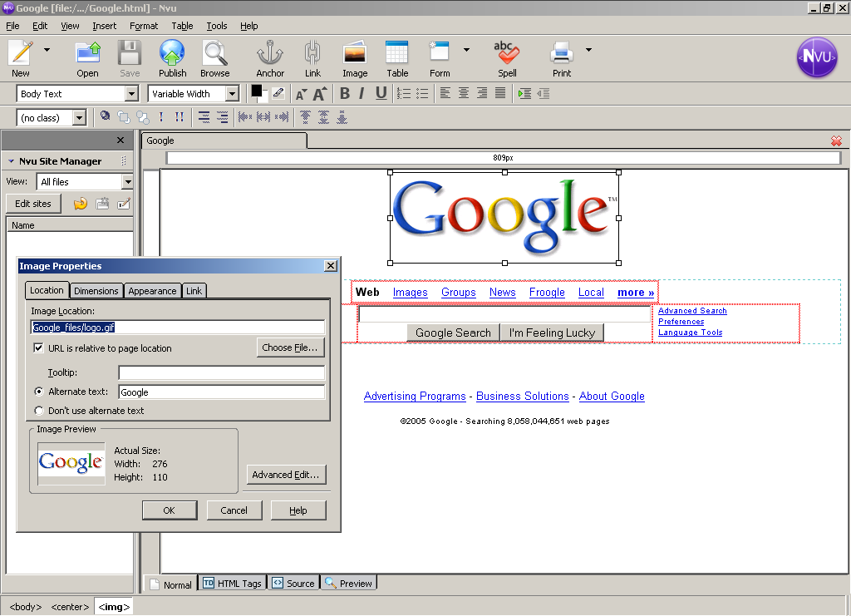Open the Format menu
Screen dimensions: 851x616
pyautogui.click(x=144, y=26)
